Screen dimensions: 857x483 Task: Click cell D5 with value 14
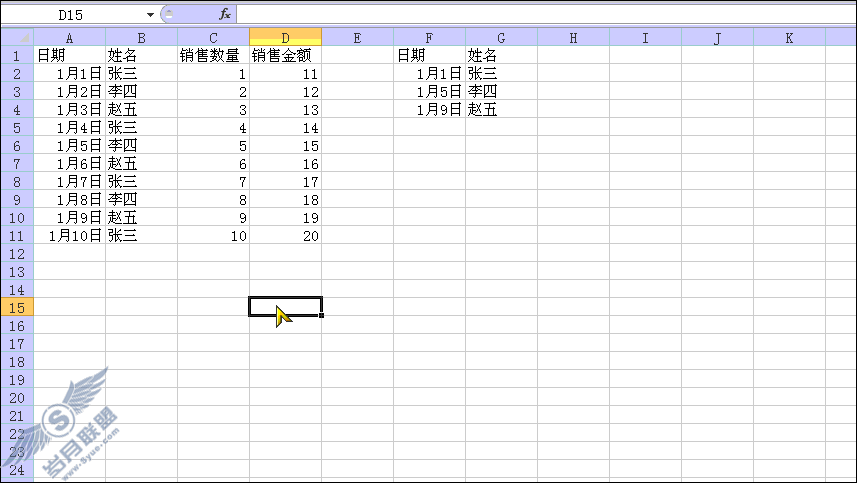pos(285,127)
